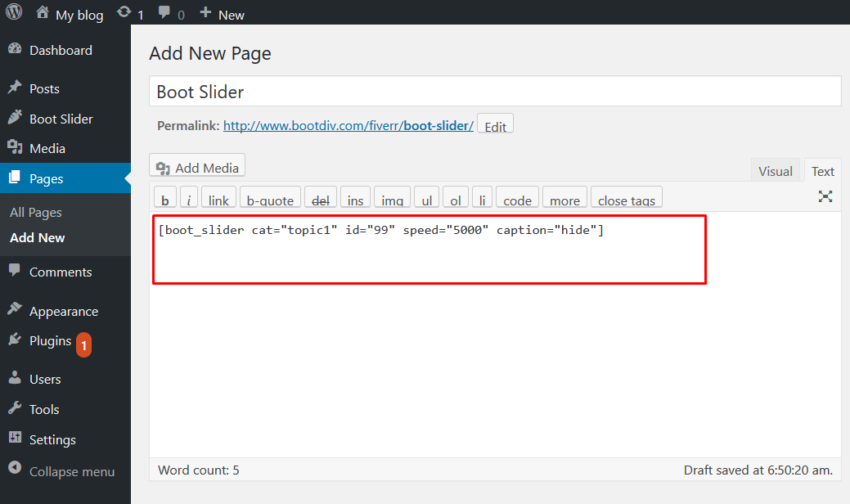Switch to the Visual editor tab
The width and height of the screenshot is (850, 504).
tap(775, 170)
